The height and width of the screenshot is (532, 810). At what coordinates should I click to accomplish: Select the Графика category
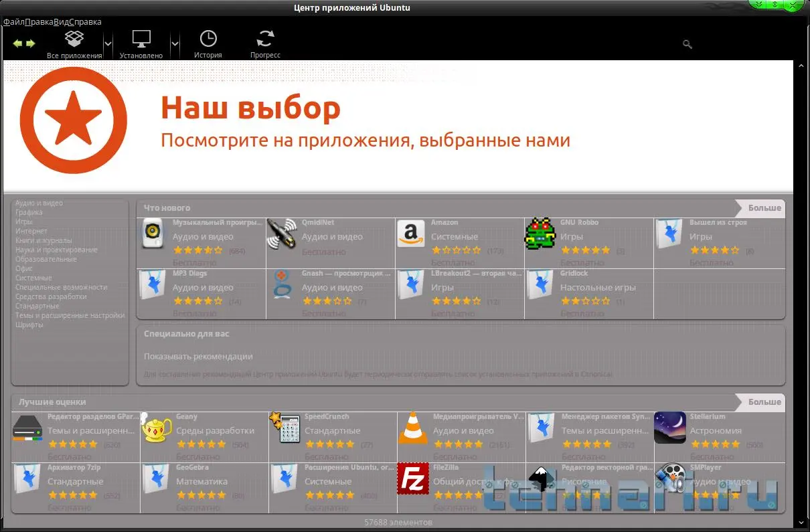pyautogui.click(x=29, y=212)
